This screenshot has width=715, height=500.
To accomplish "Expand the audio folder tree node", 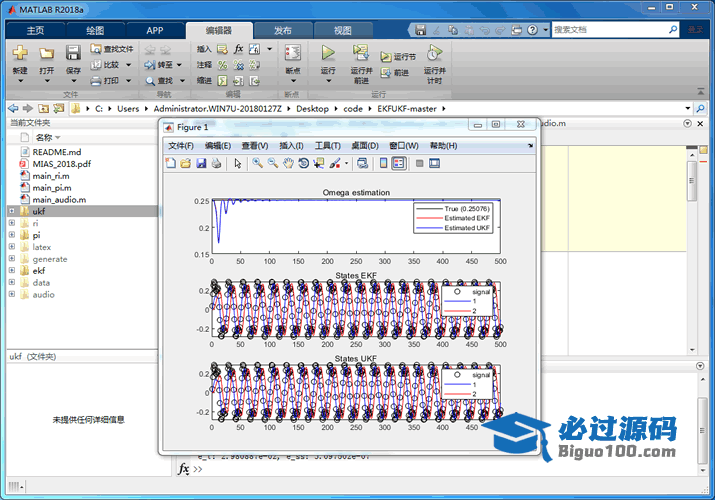I will coord(12,294).
